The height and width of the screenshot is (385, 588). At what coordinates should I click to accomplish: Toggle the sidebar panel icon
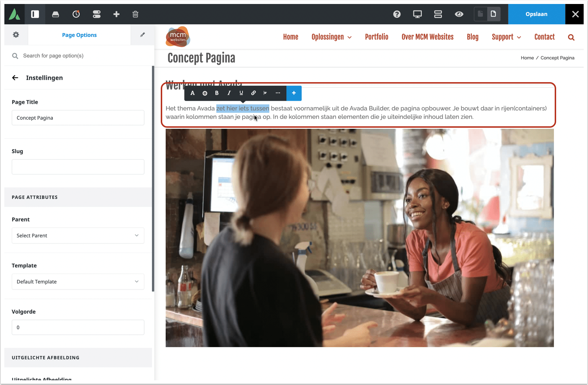pos(35,14)
